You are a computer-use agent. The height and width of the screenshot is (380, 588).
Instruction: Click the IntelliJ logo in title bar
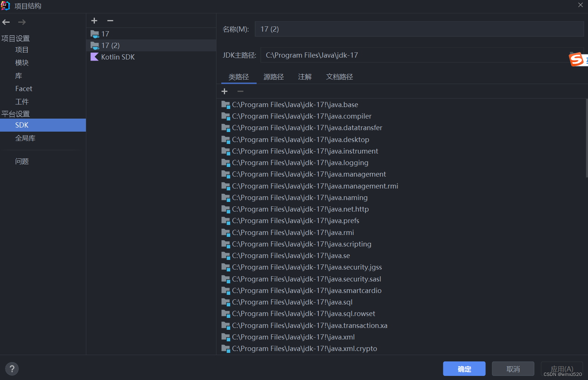5,6
